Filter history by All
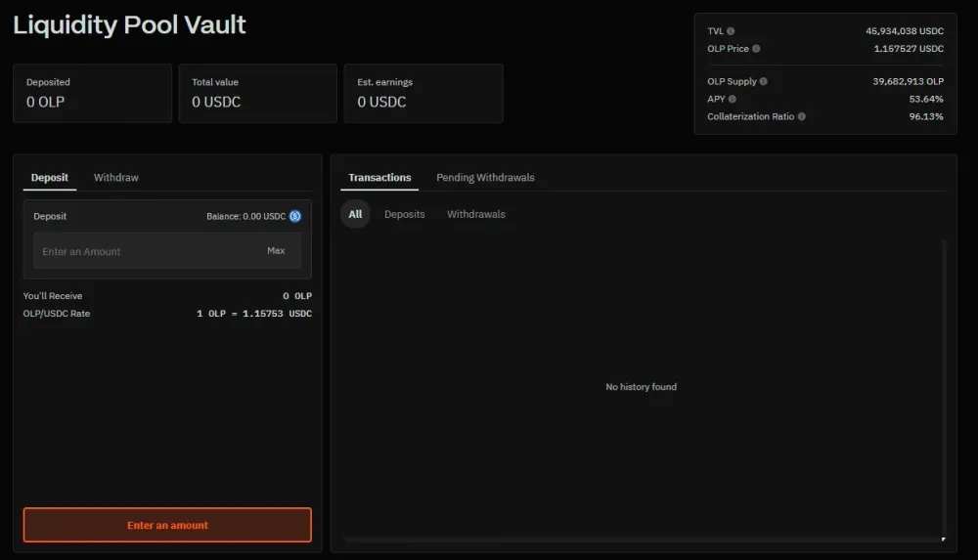The width and height of the screenshot is (978, 560). point(355,214)
